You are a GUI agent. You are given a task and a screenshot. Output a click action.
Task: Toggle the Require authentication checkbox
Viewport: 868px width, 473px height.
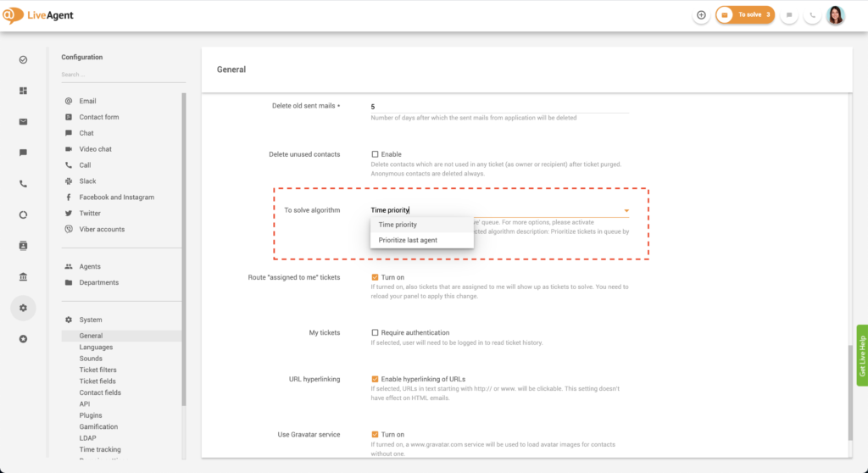tap(376, 333)
